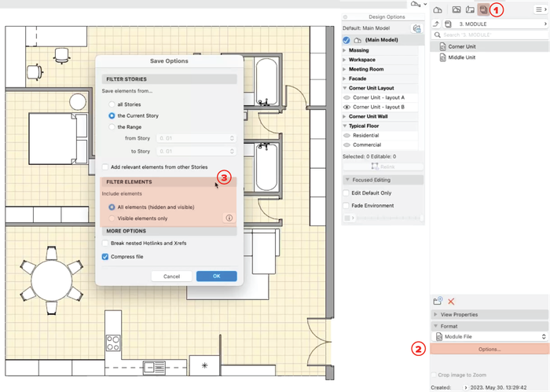550x392 pixels.
Task: Open the 3. MODULE set selector
Action: [x=495, y=24]
